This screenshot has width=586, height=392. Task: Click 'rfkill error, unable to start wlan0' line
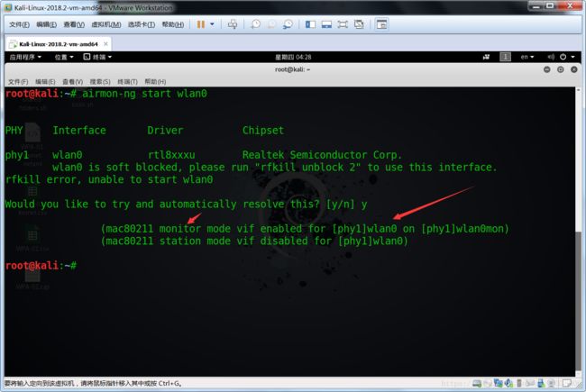point(109,179)
